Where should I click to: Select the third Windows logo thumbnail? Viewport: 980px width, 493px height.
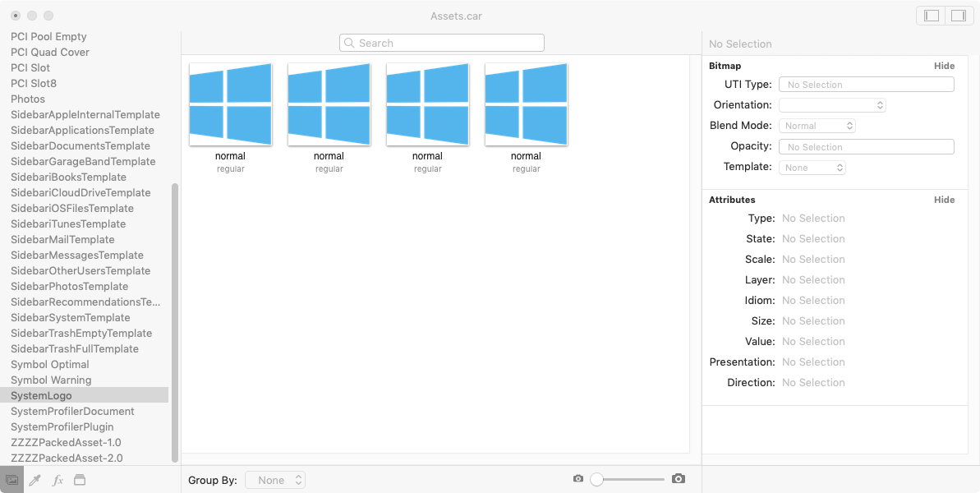click(x=427, y=104)
